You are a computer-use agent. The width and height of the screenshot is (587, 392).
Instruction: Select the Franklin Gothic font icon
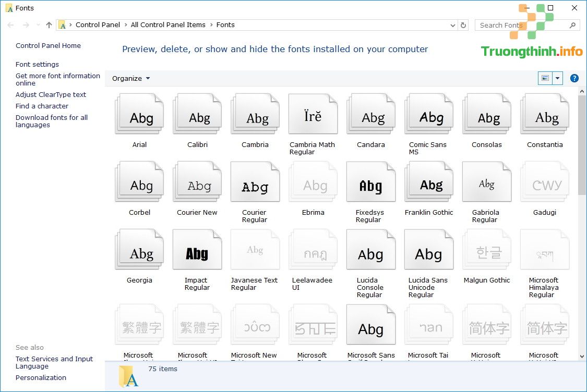[x=429, y=182]
